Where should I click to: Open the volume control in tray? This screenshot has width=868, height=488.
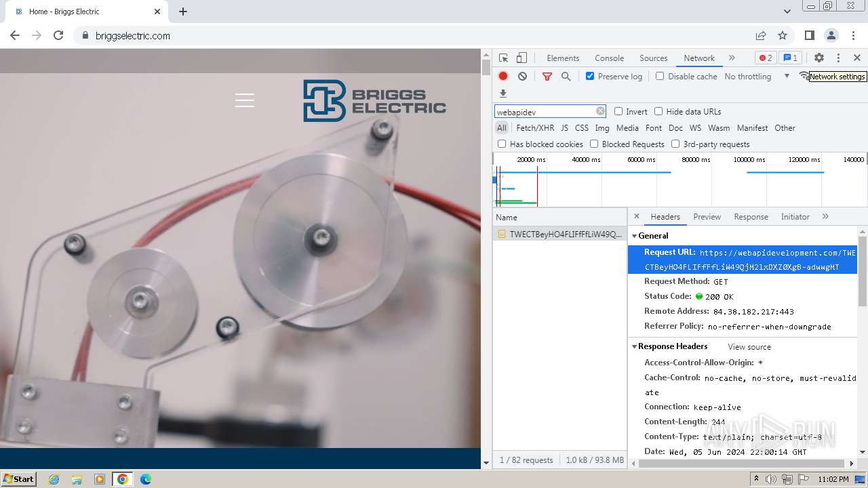tap(771, 479)
